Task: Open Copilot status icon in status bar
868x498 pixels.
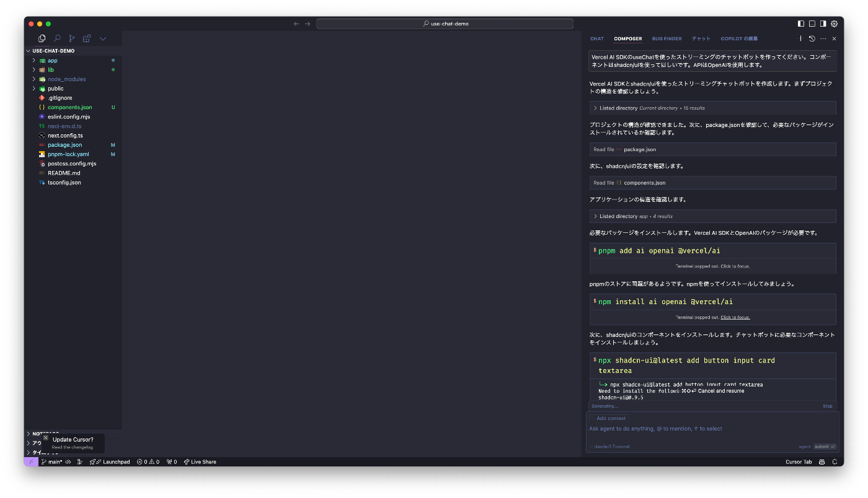Action: 822,462
